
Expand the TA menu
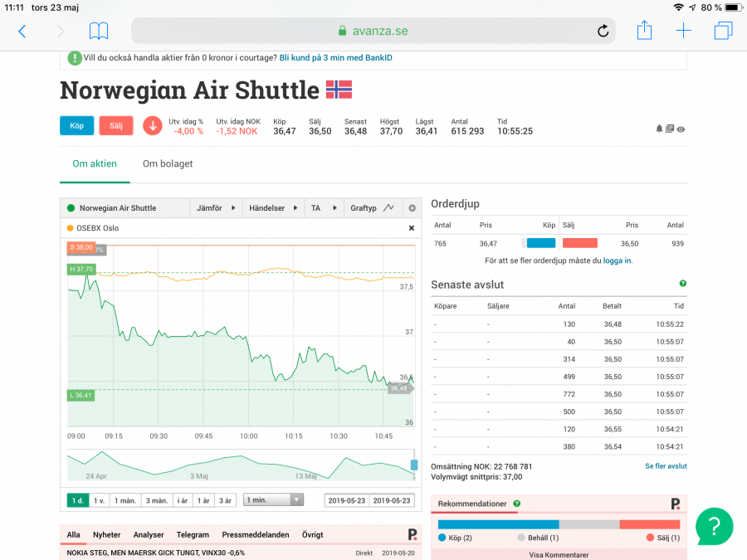pyautogui.click(x=324, y=208)
